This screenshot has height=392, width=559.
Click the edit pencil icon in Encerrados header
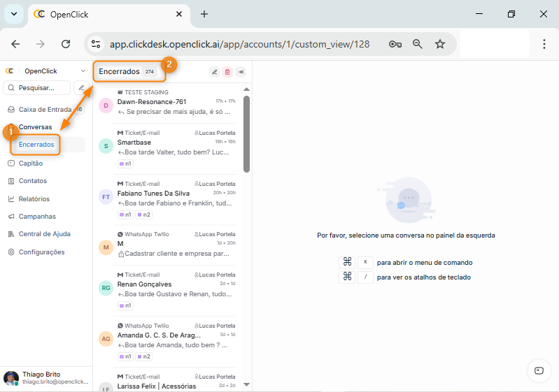215,72
